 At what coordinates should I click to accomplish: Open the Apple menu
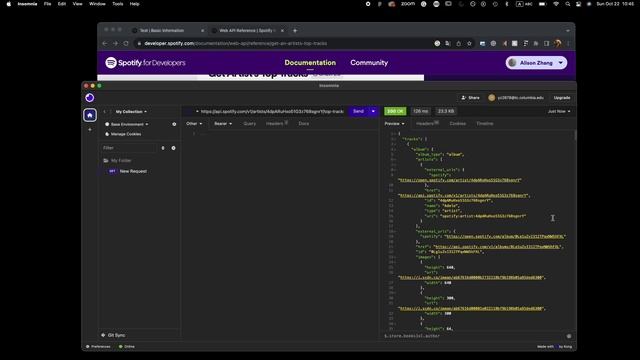(9, 4)
